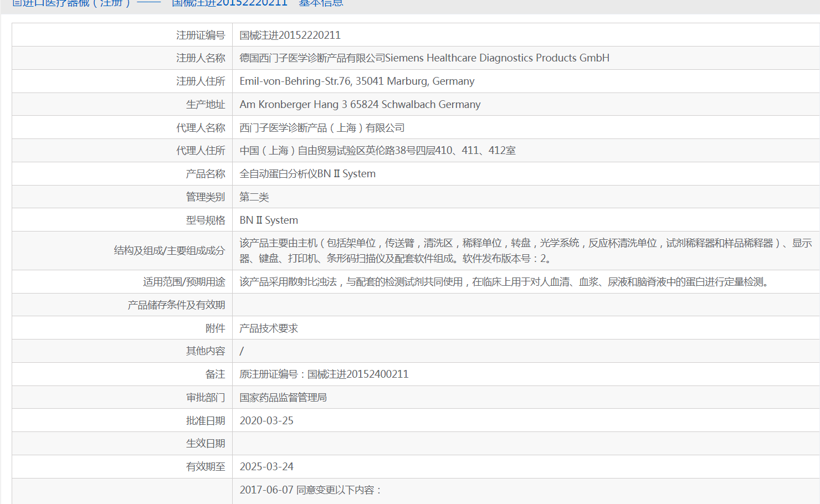Click the expiry date 2025-03-24

pos(266,467)
